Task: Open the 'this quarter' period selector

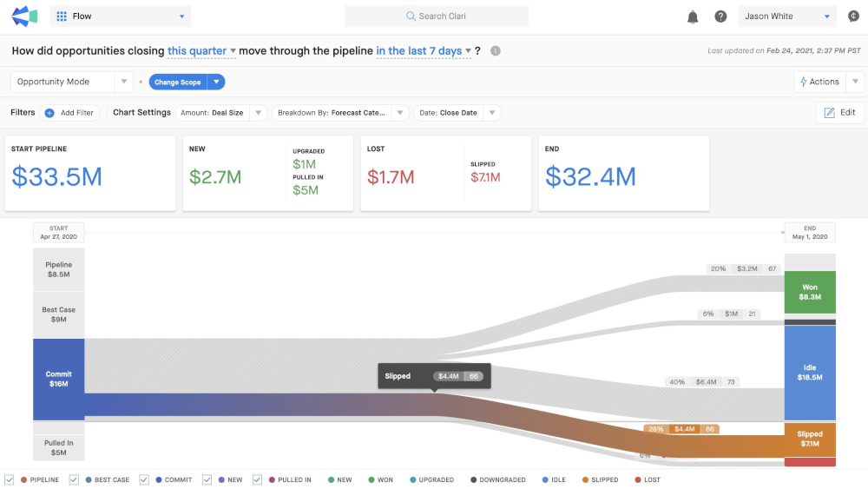Action: pyautogui.click(x=201, y=51)
